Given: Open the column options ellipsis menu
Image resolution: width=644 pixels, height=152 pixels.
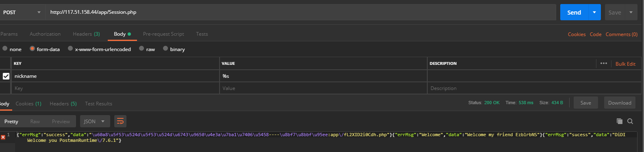Looking at the screenshot, I should coord(604,63).
